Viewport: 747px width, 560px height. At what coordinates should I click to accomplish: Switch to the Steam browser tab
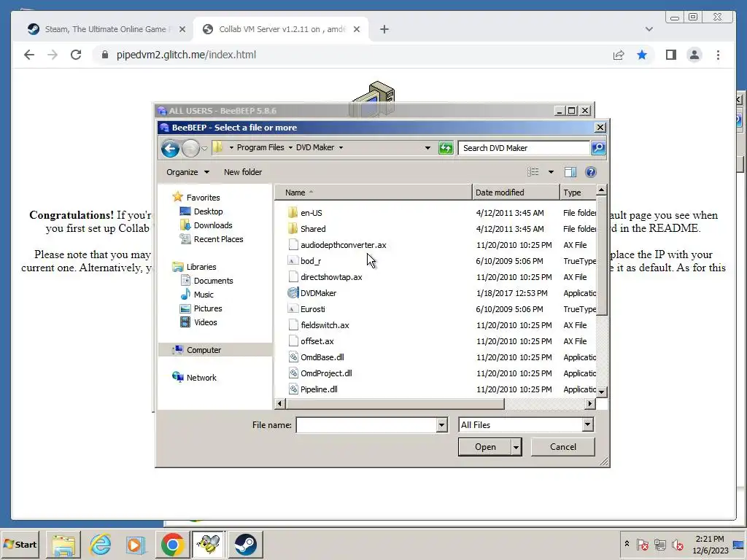[106, 29]
